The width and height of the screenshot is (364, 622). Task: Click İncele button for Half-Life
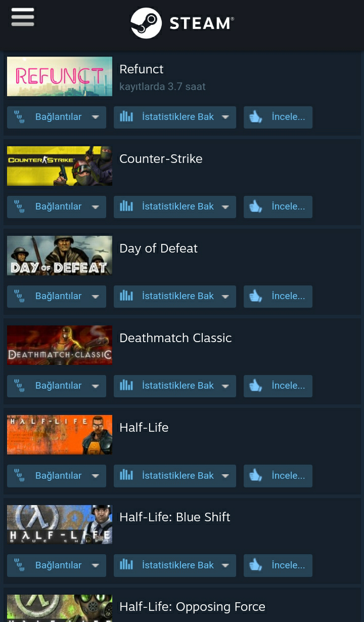(x=278, y=476)
